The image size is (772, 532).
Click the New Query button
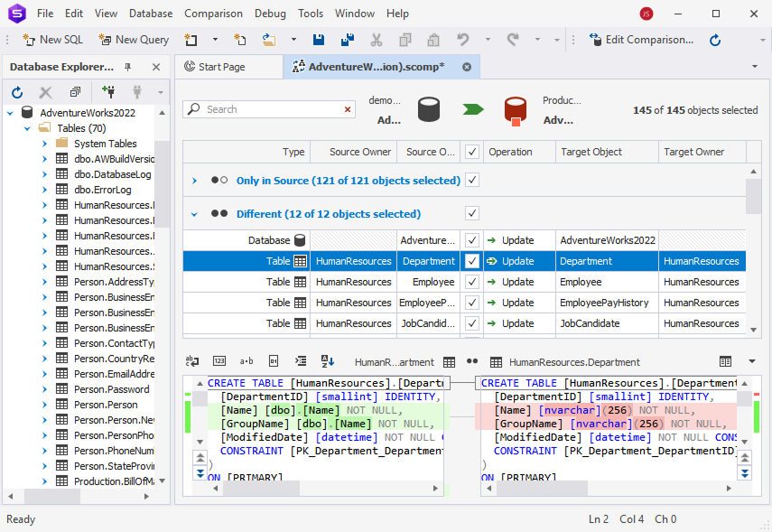(x=133, y=40)
